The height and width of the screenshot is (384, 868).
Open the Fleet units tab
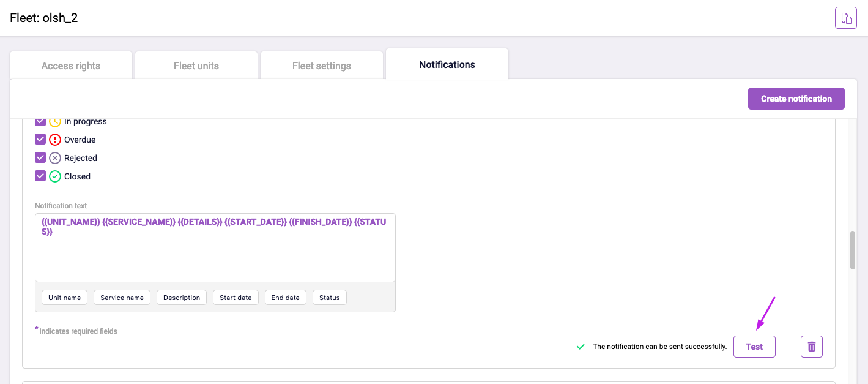tap(196, 66)
